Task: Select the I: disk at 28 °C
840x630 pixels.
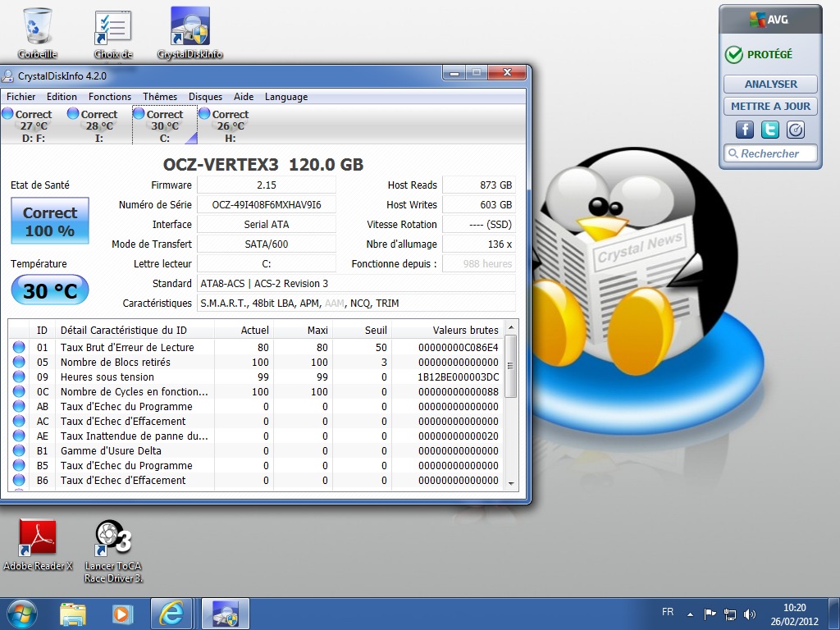Action: [x=98, y=126]
